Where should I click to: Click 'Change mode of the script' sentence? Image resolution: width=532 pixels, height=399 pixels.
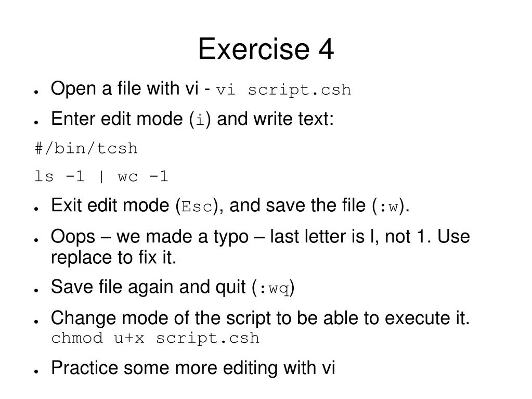260,318
